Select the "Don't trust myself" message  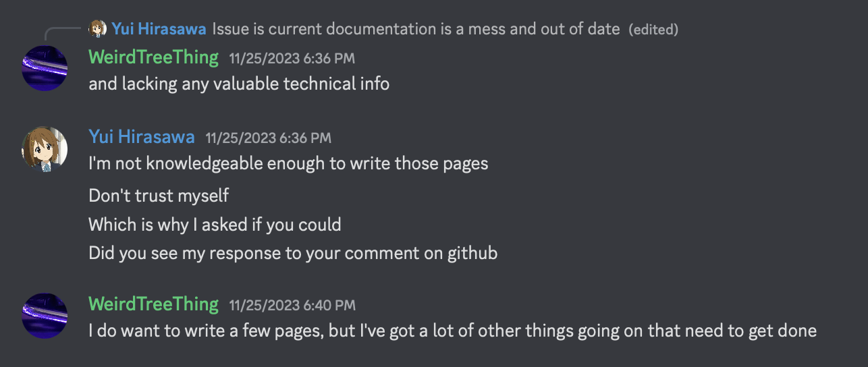pos(159,196)
